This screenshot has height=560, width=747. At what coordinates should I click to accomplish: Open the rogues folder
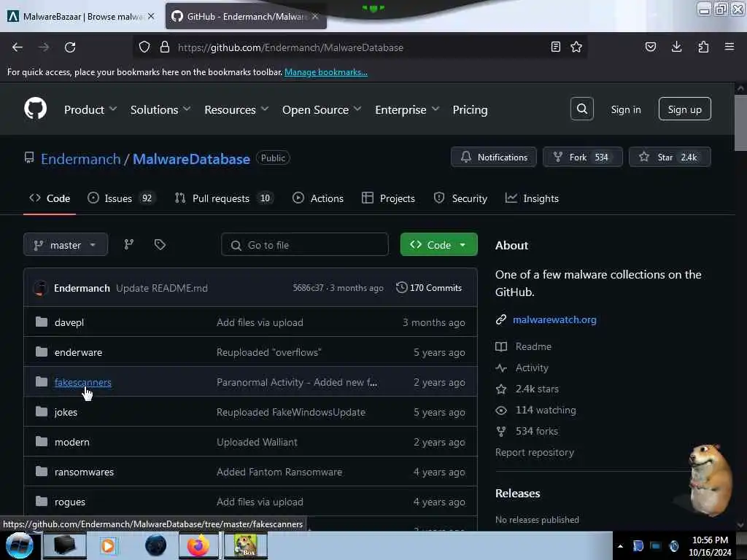(x=70, y=502)
